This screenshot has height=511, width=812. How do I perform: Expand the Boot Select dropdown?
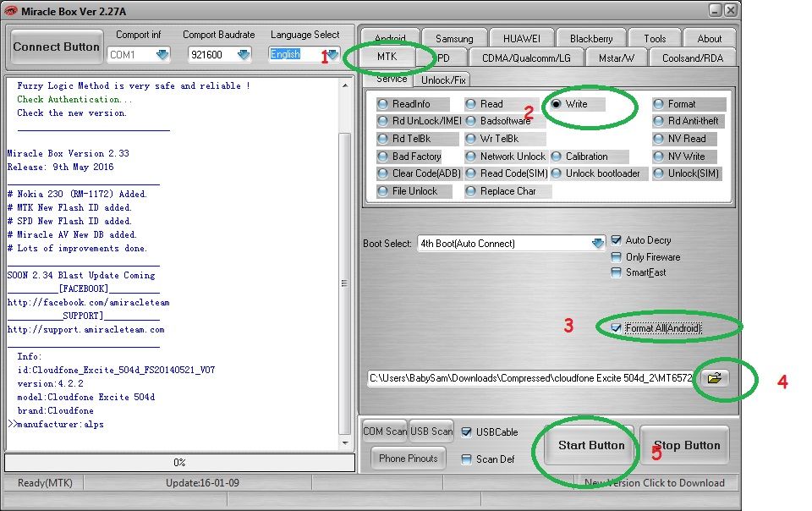(x=598, y=244)
